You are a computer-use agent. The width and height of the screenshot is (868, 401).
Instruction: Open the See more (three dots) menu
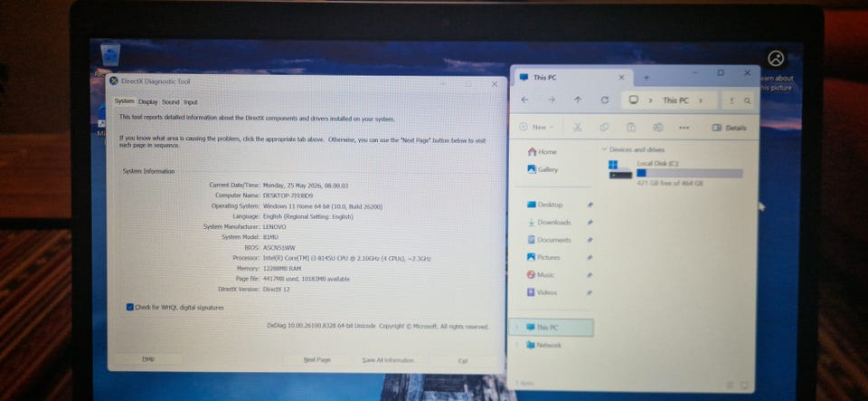pos(684,128)
